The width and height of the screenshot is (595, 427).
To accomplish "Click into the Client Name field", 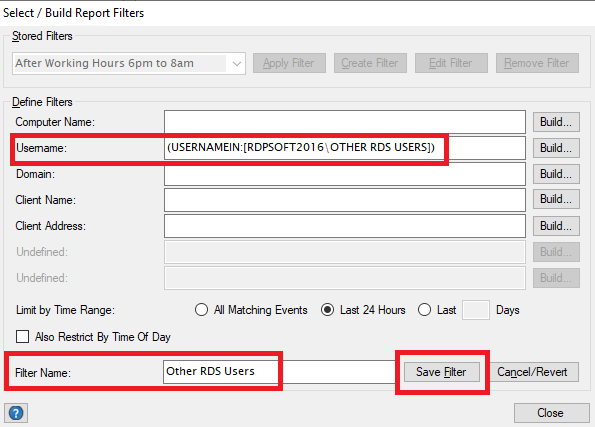I will tap(345, 200).
